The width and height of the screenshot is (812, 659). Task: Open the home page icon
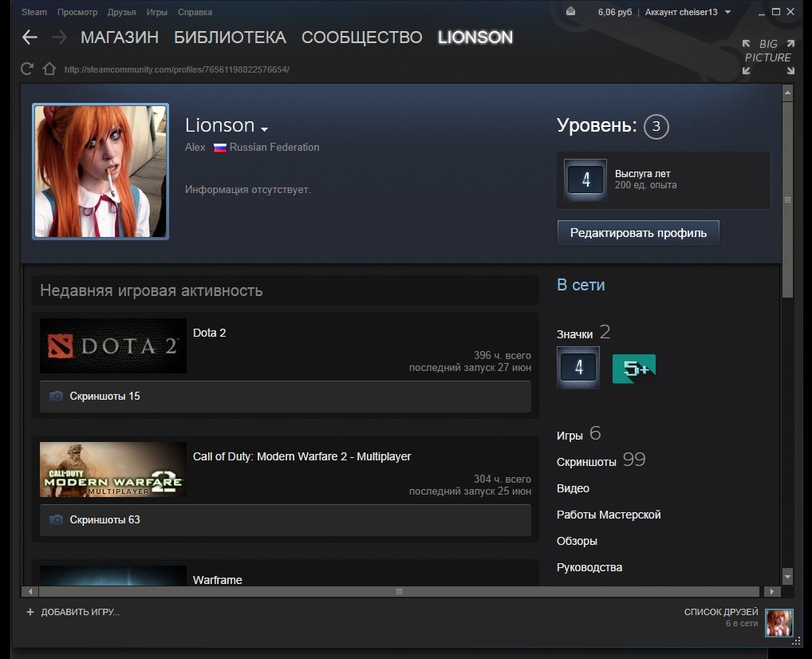click(49, 69)
